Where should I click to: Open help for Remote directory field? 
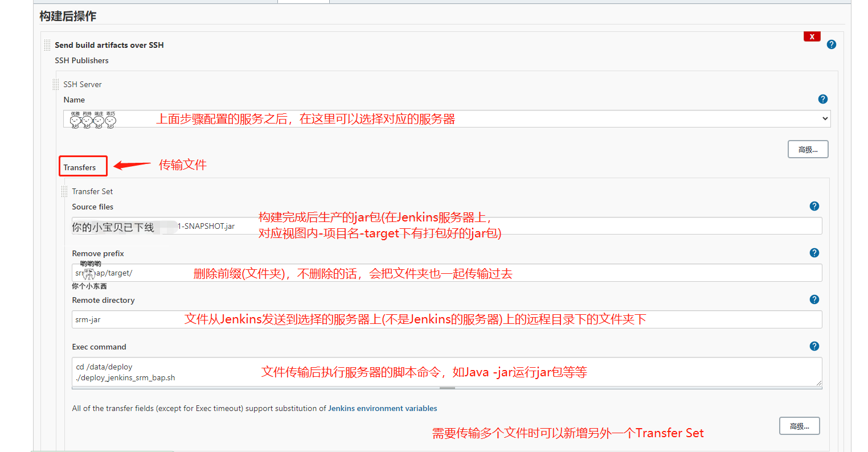pyautogui.click(x=814, y=299)
